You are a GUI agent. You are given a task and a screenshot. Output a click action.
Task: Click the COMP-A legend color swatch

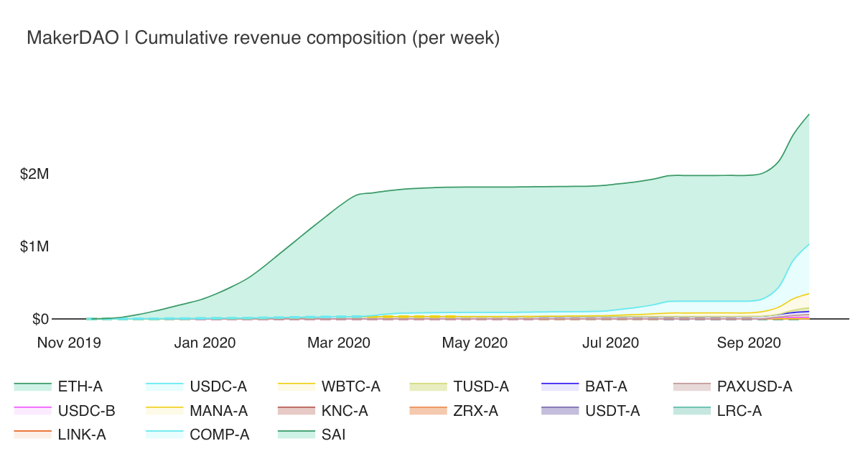click(x=164, y=435)
